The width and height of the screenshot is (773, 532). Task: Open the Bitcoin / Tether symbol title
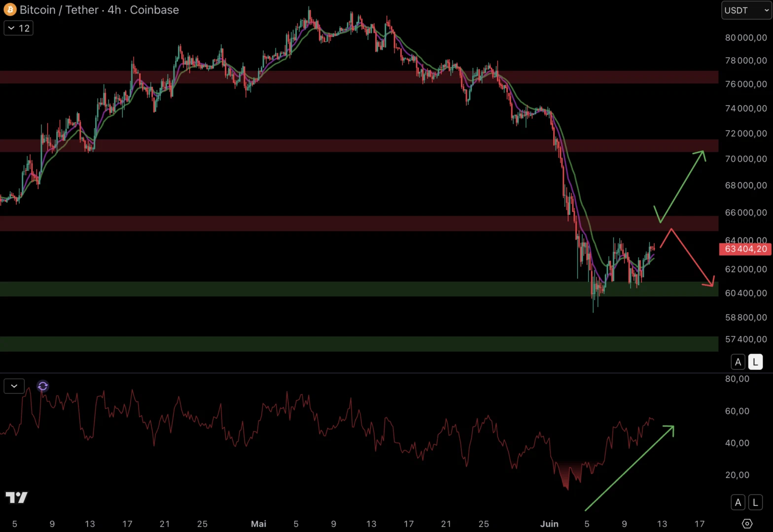(99, 10)
